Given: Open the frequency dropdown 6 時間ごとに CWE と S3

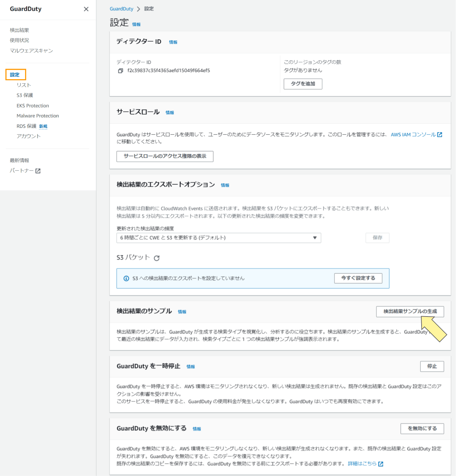Looking at the screenshot, I should pyautogui.click(x=219, y=238).
